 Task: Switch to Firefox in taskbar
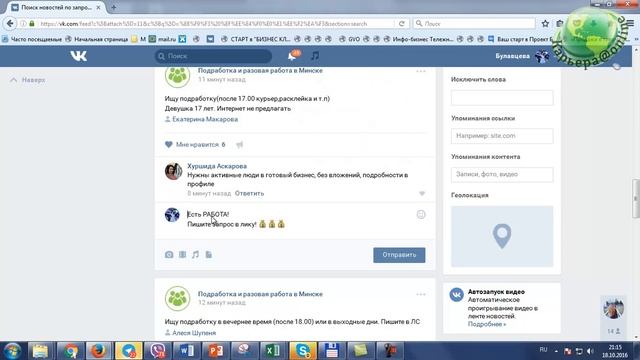coord(98,351)
